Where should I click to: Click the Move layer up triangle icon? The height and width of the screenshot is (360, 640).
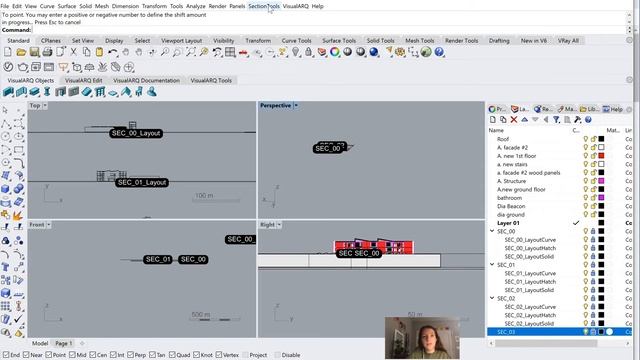524,120
